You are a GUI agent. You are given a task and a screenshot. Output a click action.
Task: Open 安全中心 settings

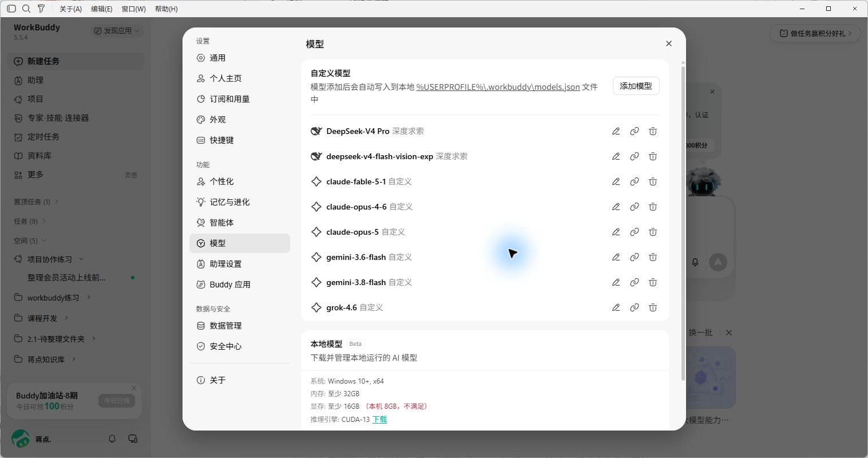240,346
